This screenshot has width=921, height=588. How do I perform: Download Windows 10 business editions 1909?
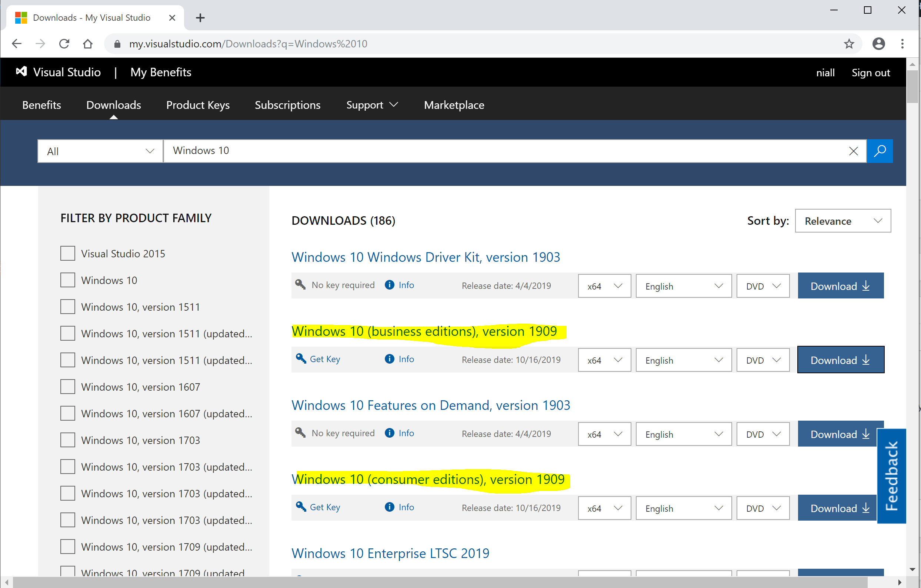coord(841,360)
